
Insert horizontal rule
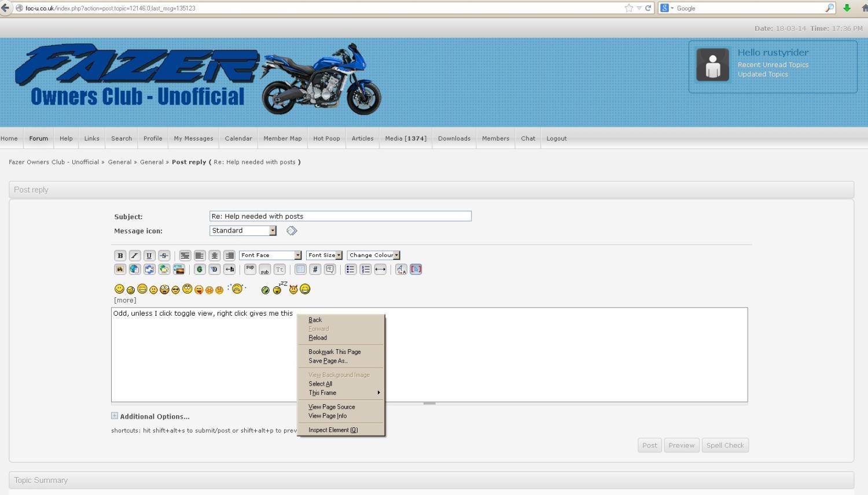(380, 269)
